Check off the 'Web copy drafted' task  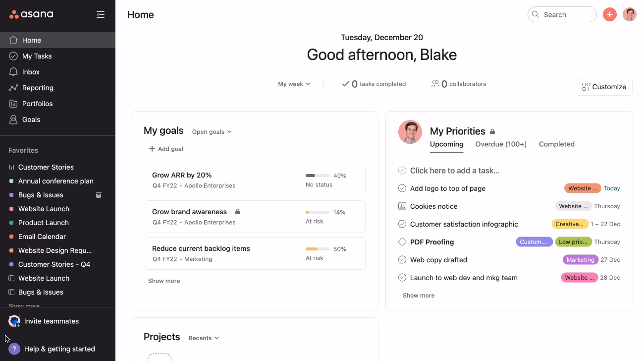click(402, 259)
